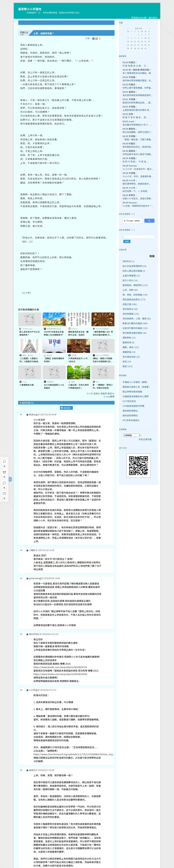Click the avatar icon beside guitarratw in comment #3
The height and width of the screenshot is (868, 174).
[27, 579]
